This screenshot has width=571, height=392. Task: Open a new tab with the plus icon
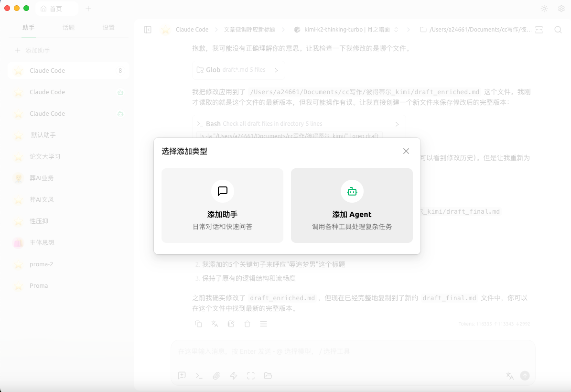coord(88,9)
